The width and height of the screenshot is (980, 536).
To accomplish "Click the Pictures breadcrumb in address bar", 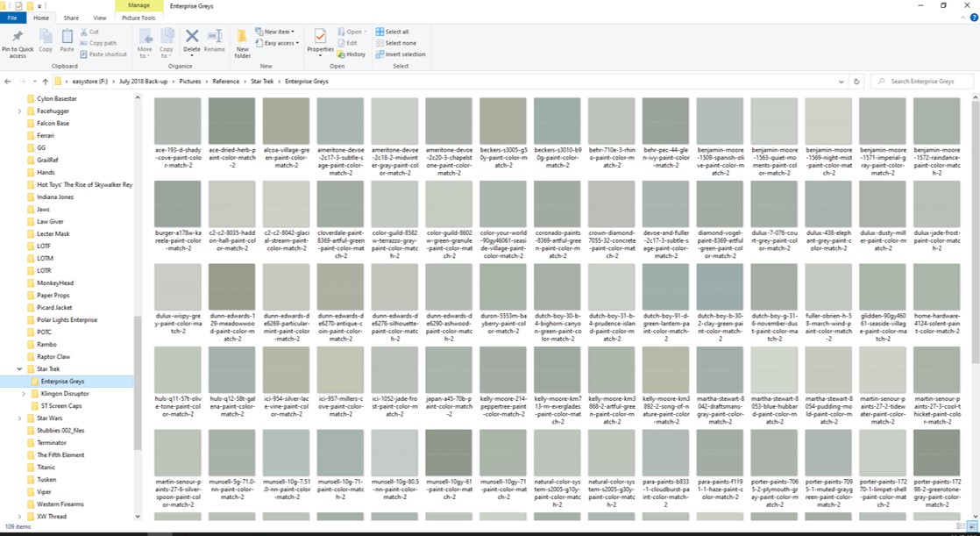I will coord(190,82).
